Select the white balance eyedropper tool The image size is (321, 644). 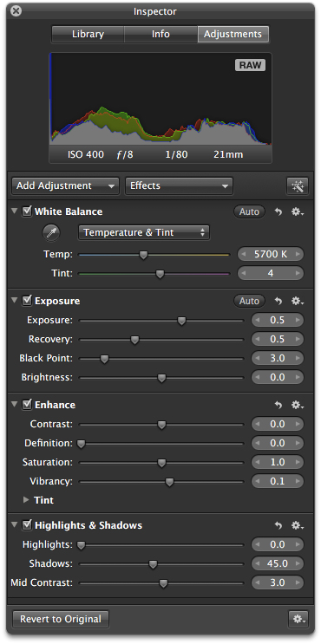pyautogui.click(x=51, y=233)
